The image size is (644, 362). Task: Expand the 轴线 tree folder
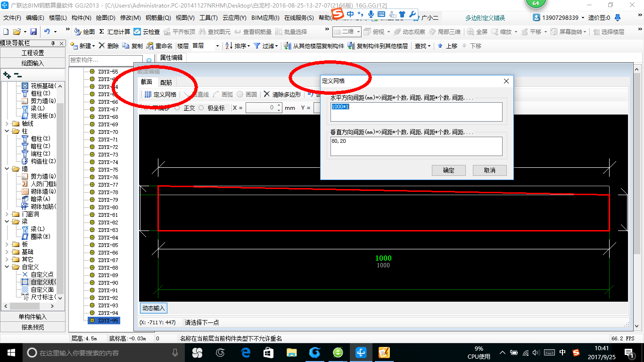(7, 123)
